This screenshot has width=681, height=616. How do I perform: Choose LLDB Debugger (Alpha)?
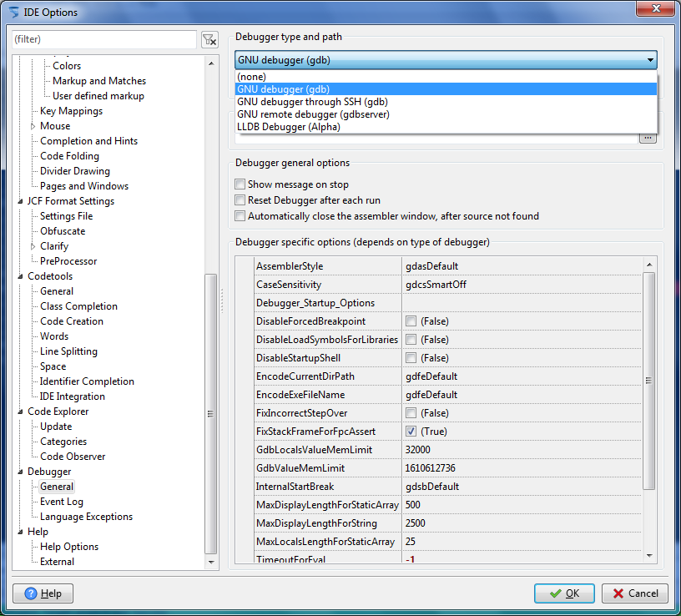coord(446,127)
